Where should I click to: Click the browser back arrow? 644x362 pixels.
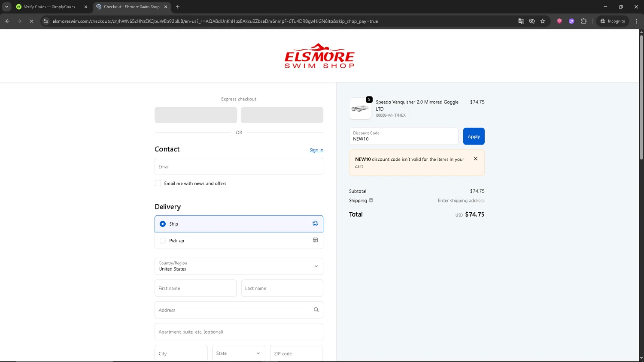click(x=7, y=21)
